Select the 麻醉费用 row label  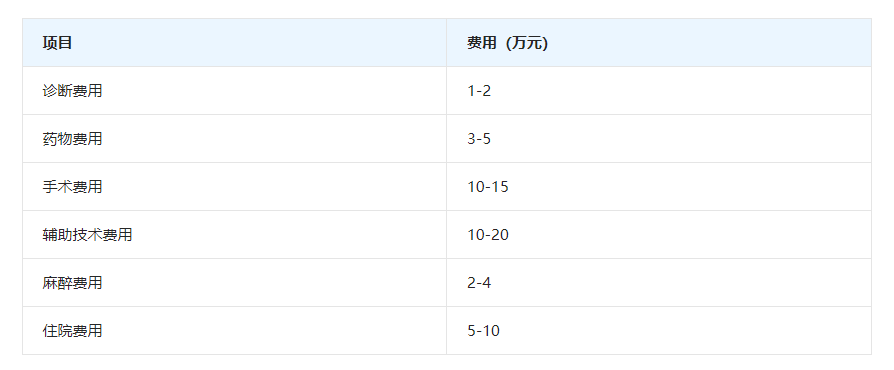(x=72, y=282)
